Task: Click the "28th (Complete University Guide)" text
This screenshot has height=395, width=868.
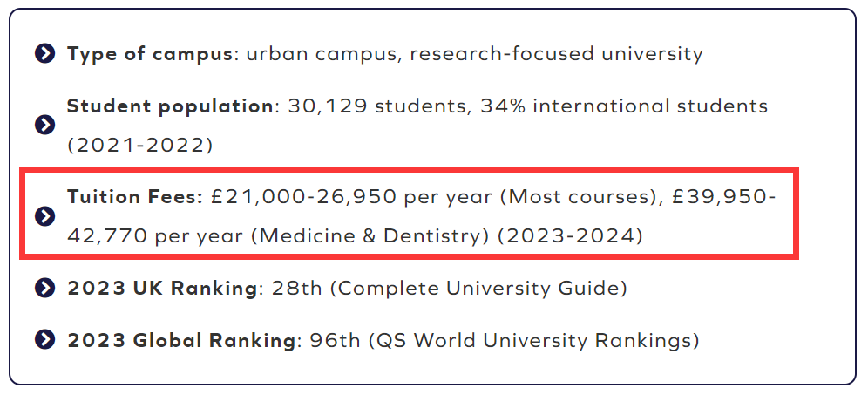Action: point(447,289)
